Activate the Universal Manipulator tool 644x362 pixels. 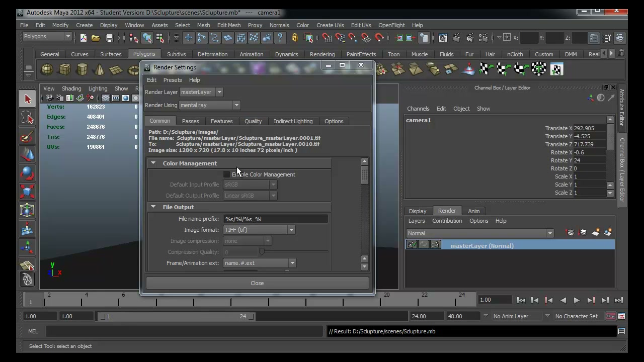tap(27, 211)
